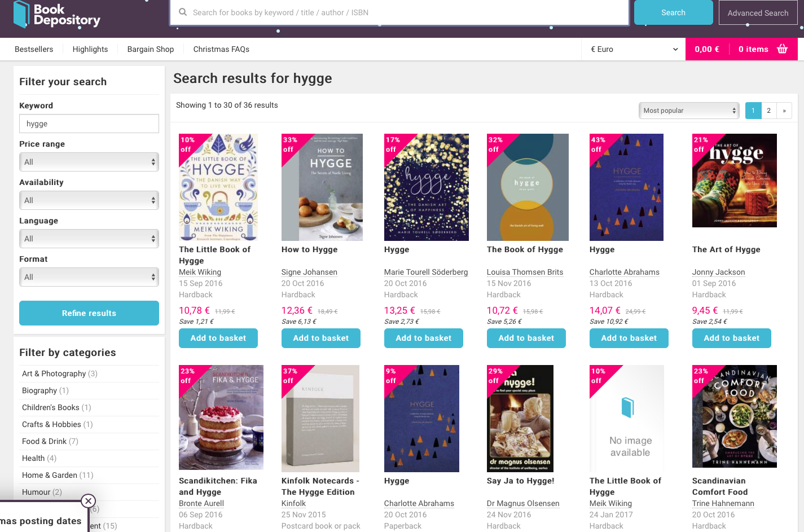Click the search magnifier icon
This screenshot has width=804, height=532.
(x=183, y=12)
